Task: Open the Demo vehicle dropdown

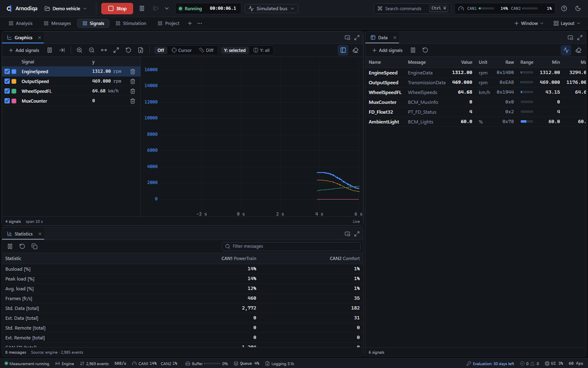Action: coord(66,9)
